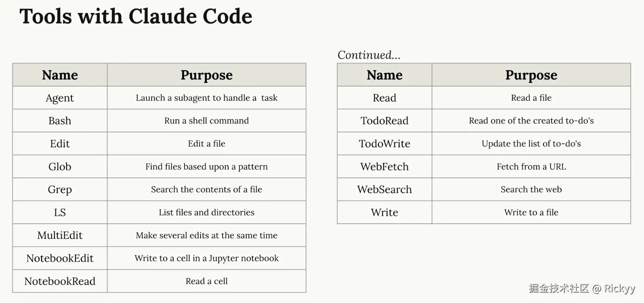Click 'Search the contents of a file' text
Screen dimensions: 644x303
pyautogui.click(x=206, y=189)
